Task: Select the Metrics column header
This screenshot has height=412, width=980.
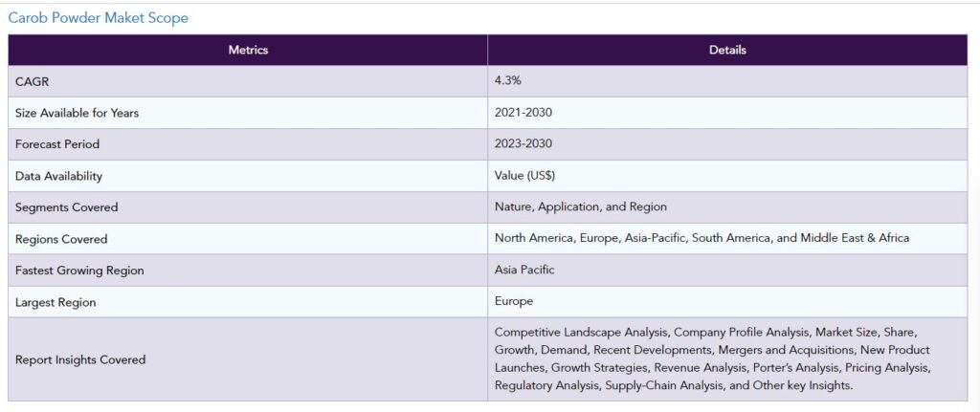Action: (248, 50)
